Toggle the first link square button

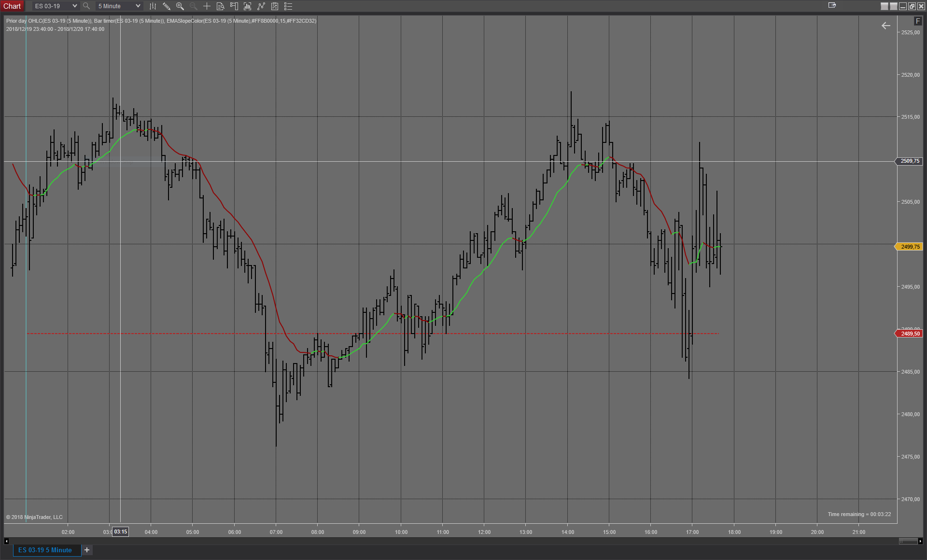point(884,6)
